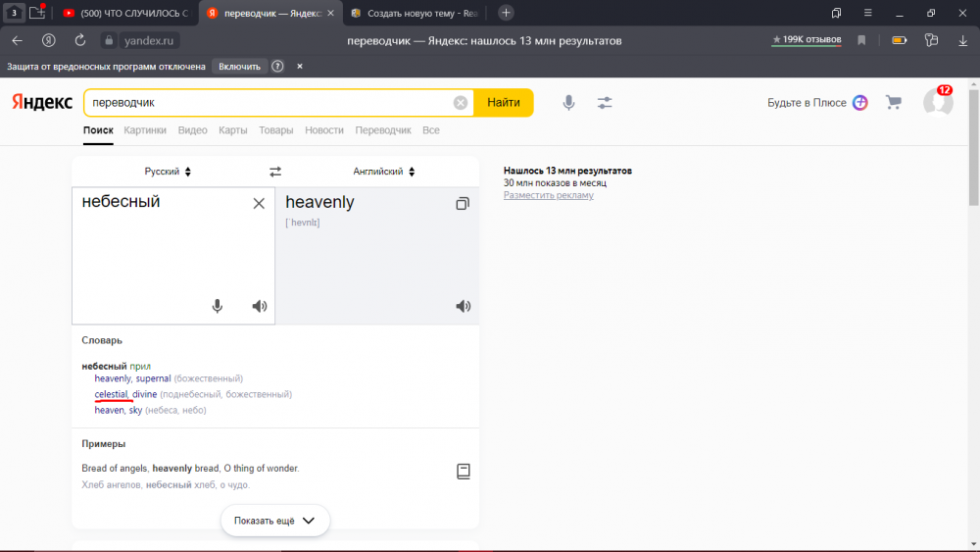Viewport: 980px width, 552px height.
Task: Click the dictionary word sky
Action: [135, 410]
